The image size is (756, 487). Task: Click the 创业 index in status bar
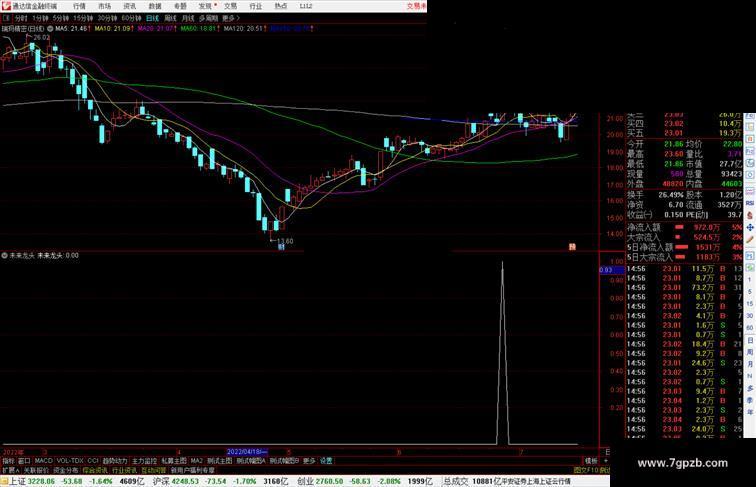point(305,481)
